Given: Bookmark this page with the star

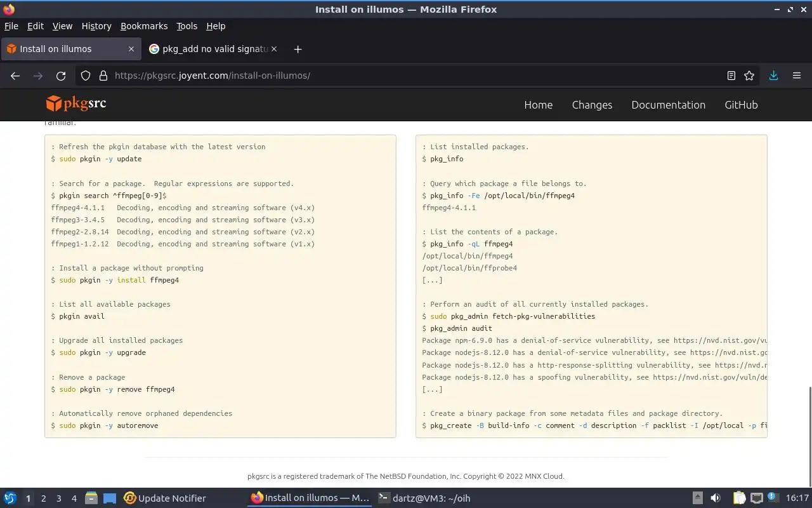Looking at the screenshot, I should click(749, 76).
